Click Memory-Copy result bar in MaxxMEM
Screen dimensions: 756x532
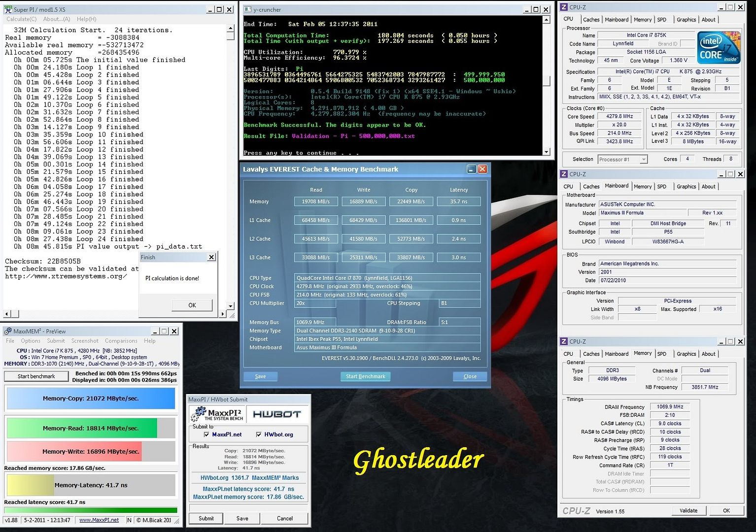point(91,399)
